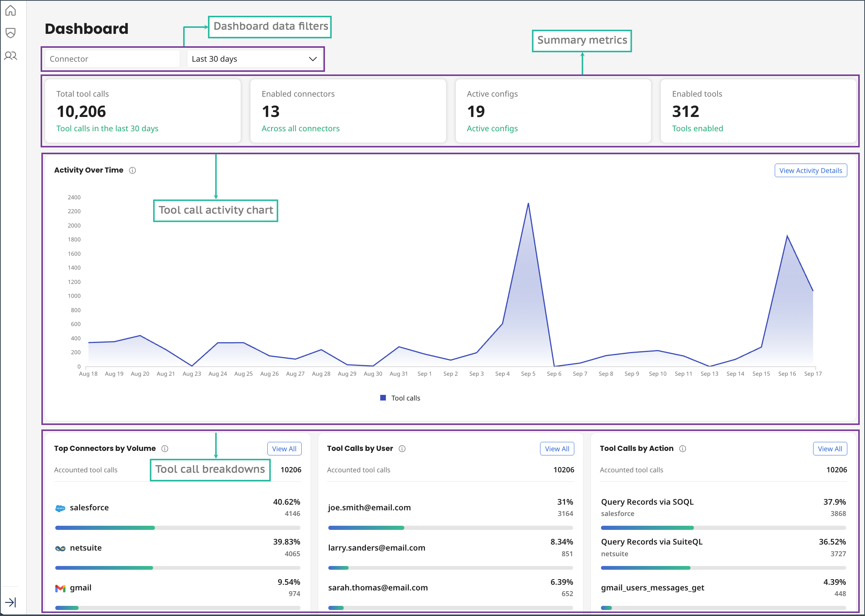Click the salesforce connector name
The width and height of the screenshot is (865, 616).
89,508
